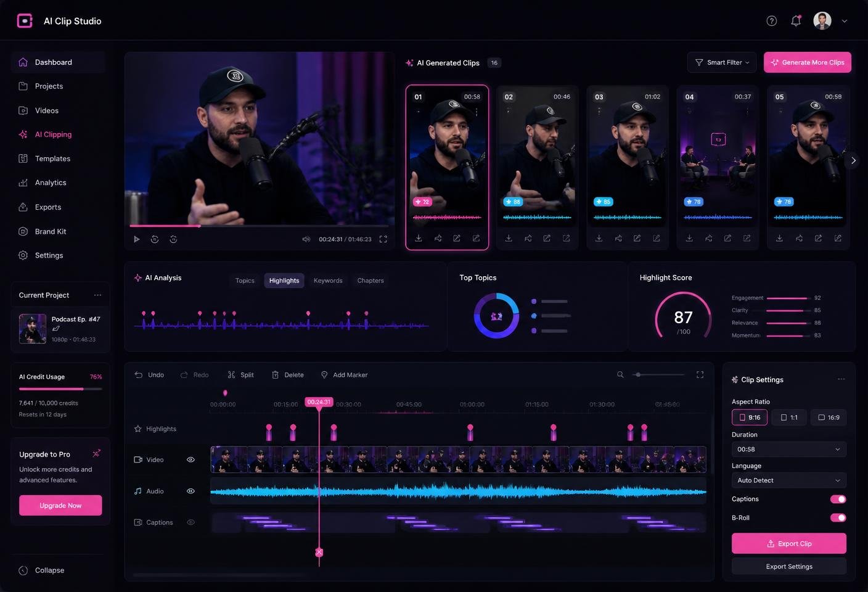Click the forward skip button in preview player
The height and width of the screenshot is (592, 868).
coord(173,239)
